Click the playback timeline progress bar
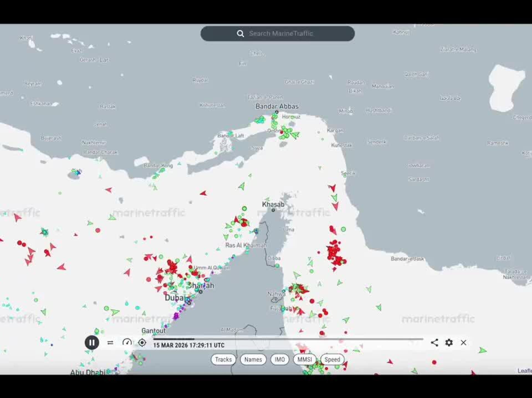 (288, 339)
